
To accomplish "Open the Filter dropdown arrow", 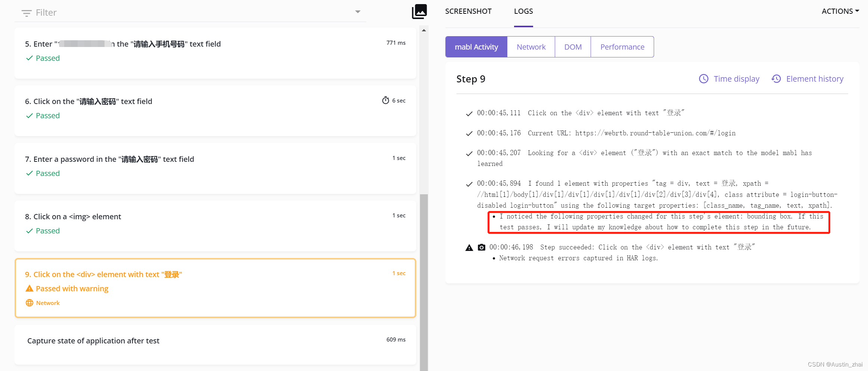I will (x=358, y=12).
